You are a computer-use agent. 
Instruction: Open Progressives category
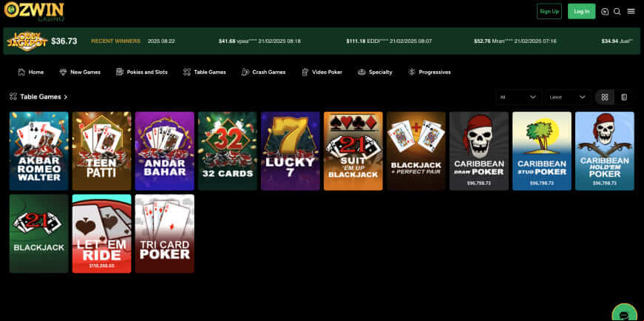pyautogui.click(x=429, y=72)
